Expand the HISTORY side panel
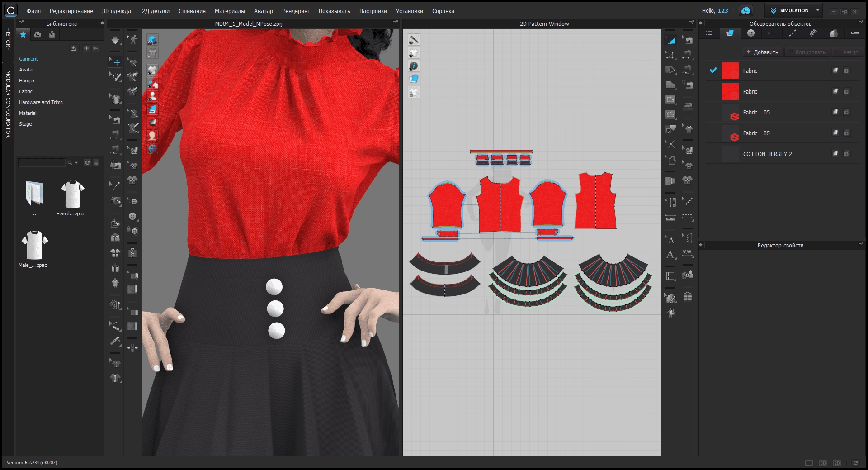Image resolution: width=868 pixels, height=470 pixels. [8, 39]
